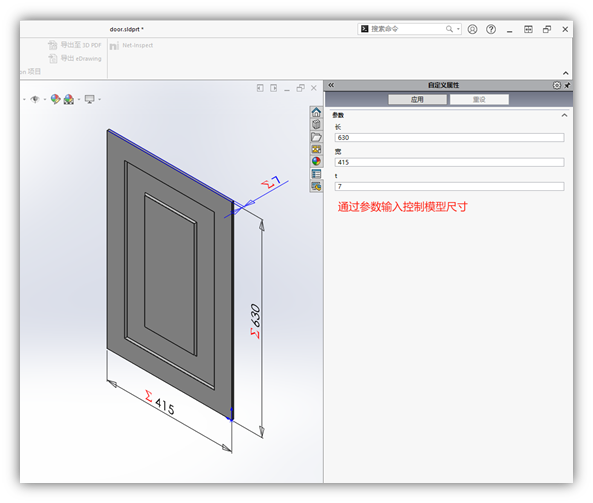Close the door.sldprt document viewport
This screenshot has width=593, height=503.
(x=314, y=88)
